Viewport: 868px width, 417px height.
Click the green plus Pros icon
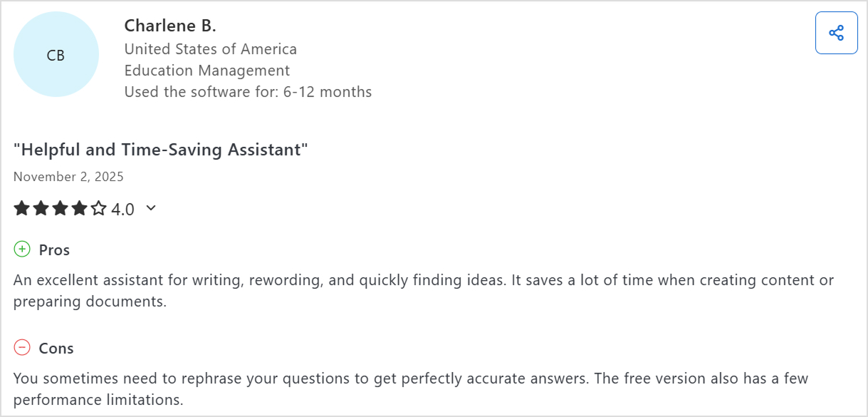tap(22, 249)
